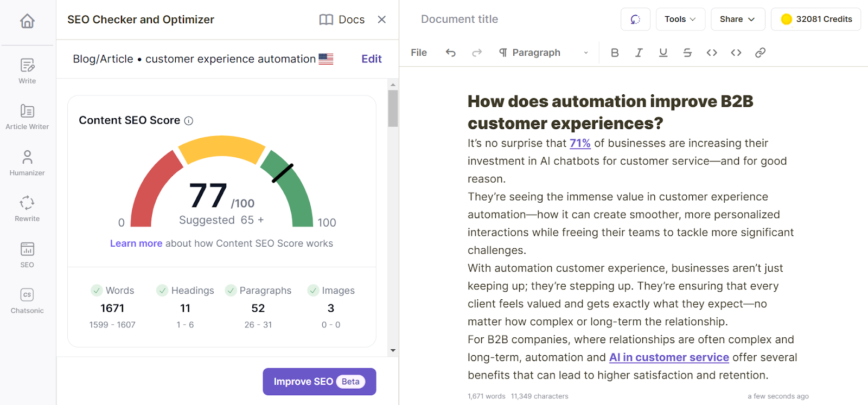Follow the Learn more link
This screenshot has height=405, width=868.
136,243
